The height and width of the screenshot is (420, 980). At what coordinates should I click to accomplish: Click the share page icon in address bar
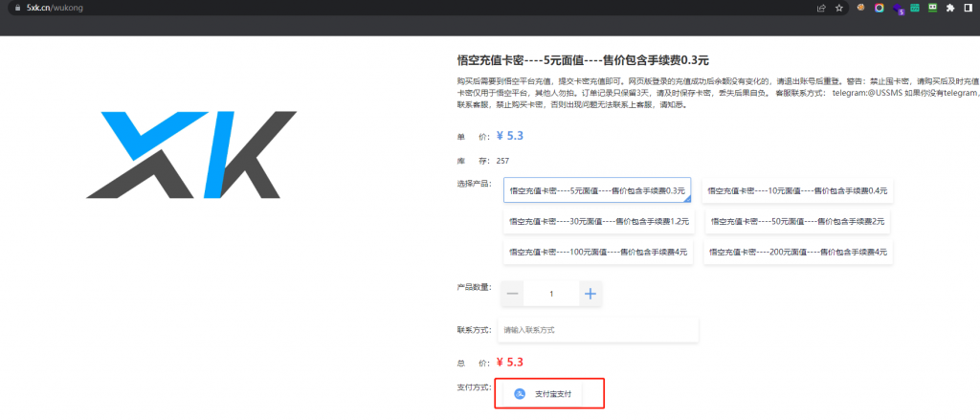[x=821, y=8]
